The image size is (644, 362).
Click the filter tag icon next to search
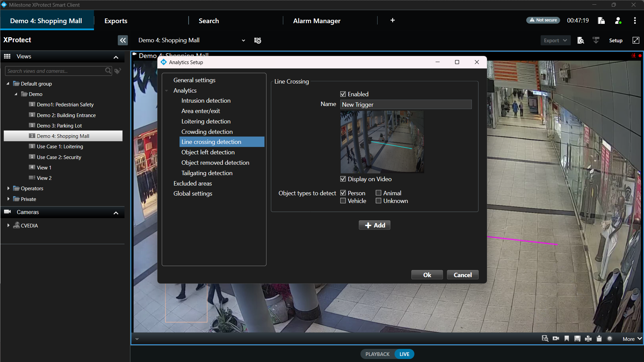click(118, 71)
